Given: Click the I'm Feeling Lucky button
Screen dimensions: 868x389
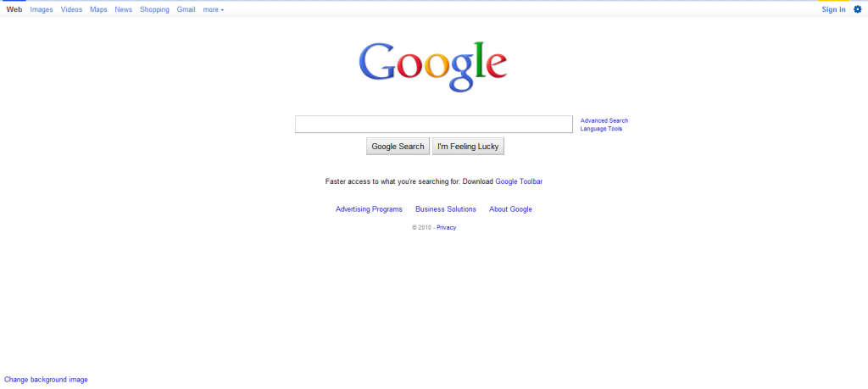Looking at the screenshot, I should (x=468, y=146).
